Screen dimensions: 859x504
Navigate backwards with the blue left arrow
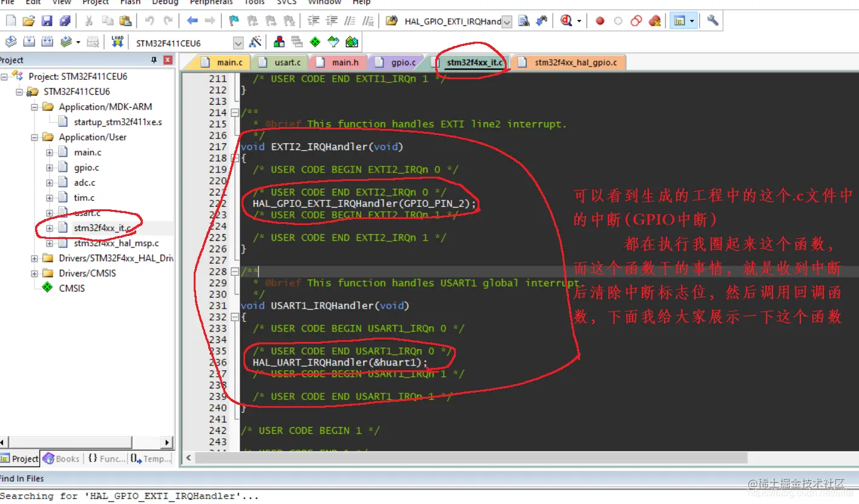[x=193, y=21]
